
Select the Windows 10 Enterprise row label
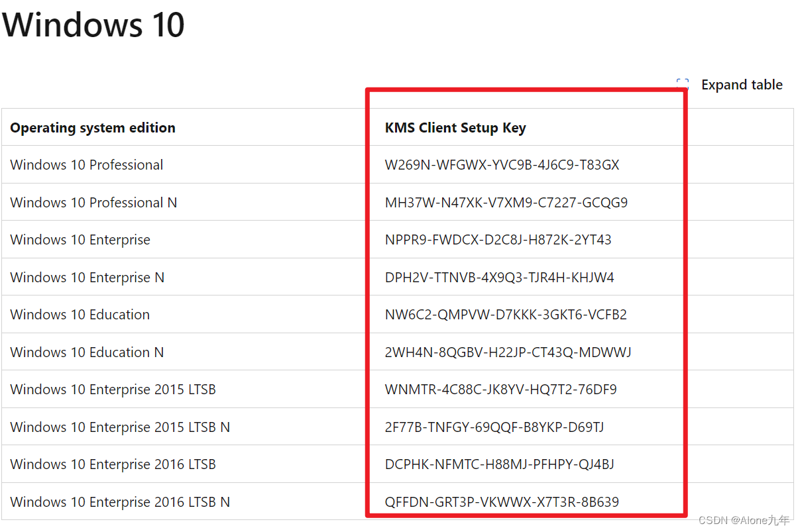80,240
